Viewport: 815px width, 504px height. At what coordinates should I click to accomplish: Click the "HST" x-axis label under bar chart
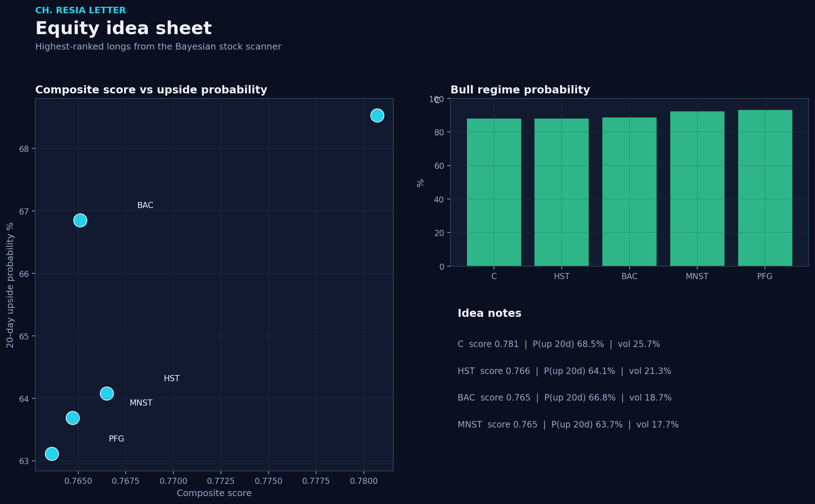562,277
